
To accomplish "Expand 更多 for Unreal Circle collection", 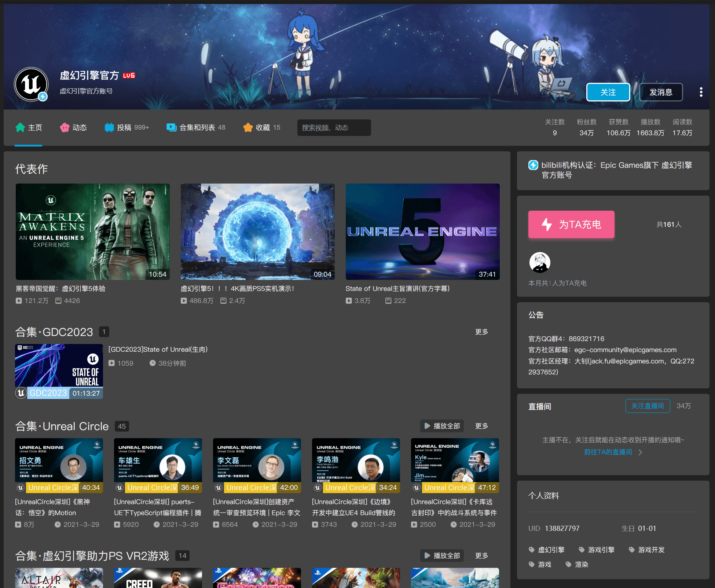I will click(481, 426).
